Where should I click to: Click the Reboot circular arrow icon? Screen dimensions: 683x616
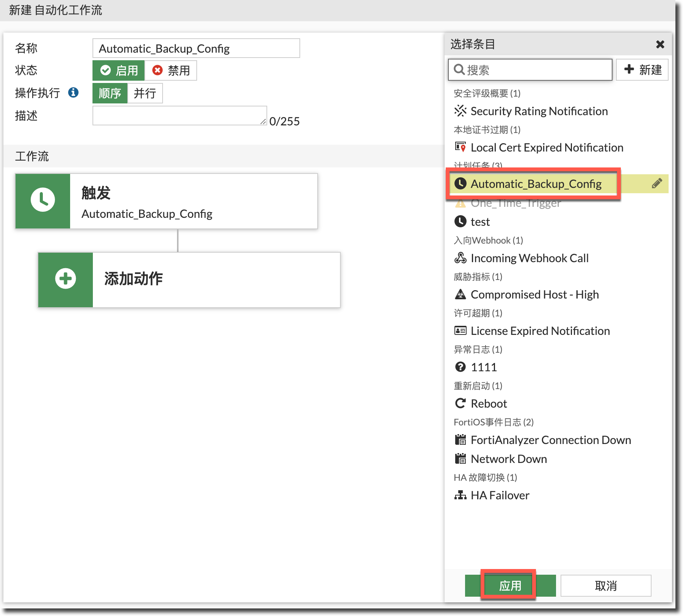click(460, 403)
